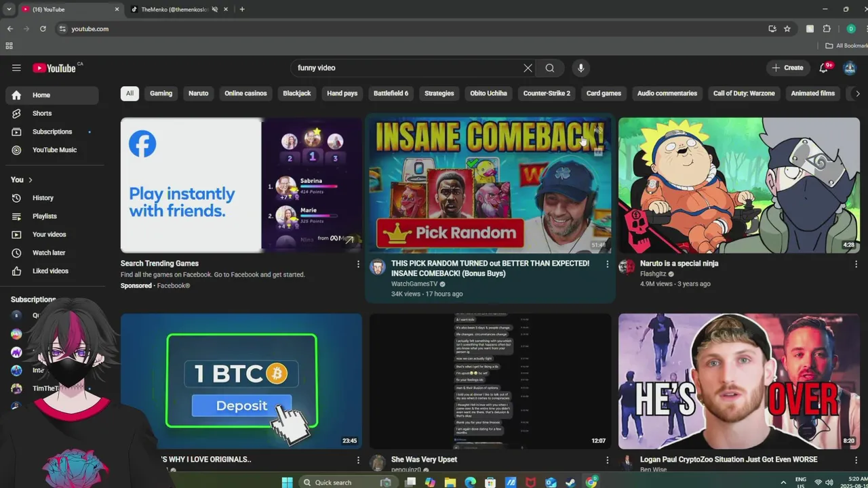Play the Naruto and Kakashi thumbnail
This screenshot has height=488, width=868.
point(739,185)
